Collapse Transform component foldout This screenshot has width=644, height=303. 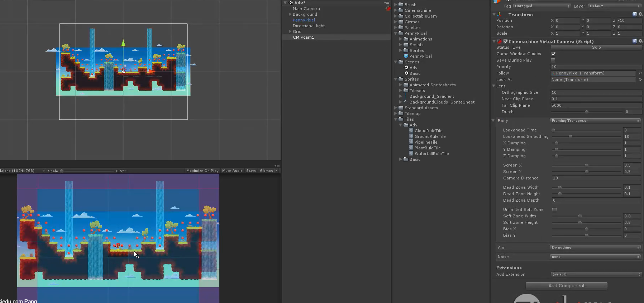point(494,15)
